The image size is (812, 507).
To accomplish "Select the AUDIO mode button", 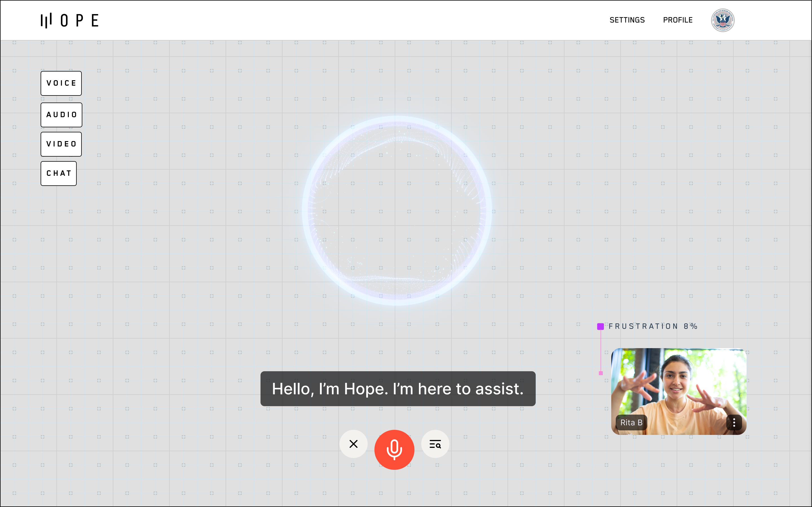I will tap(61, 115).
